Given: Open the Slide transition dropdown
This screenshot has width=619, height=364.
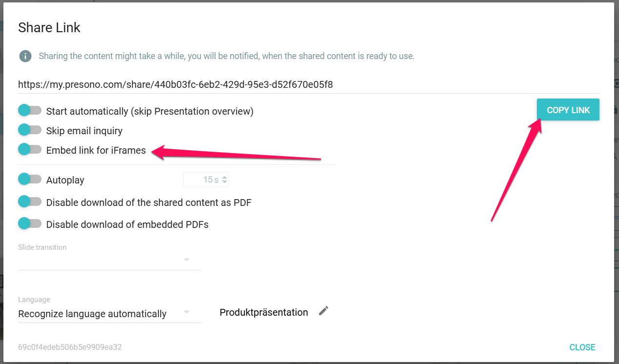Looking at the screenshot, I should click(186, 260).
